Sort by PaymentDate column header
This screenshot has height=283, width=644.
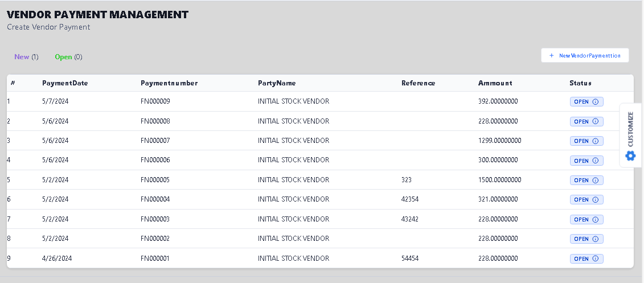click(65, 83)
